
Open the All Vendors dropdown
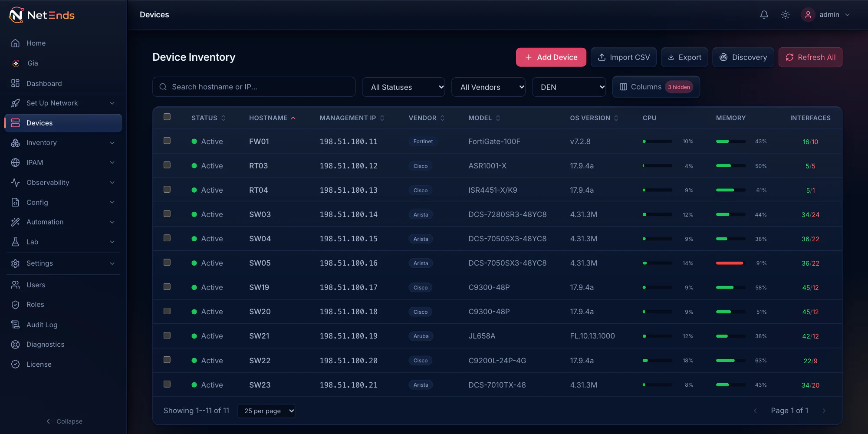point(489,87)
